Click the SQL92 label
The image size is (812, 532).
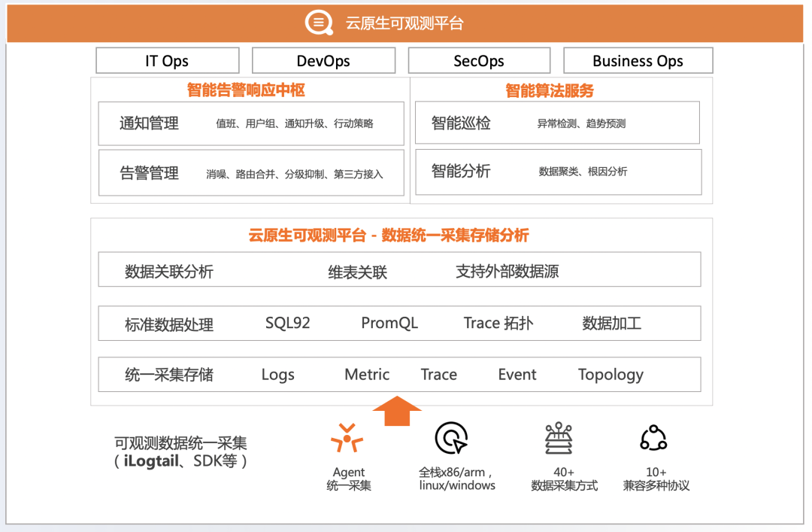[287, 323]
